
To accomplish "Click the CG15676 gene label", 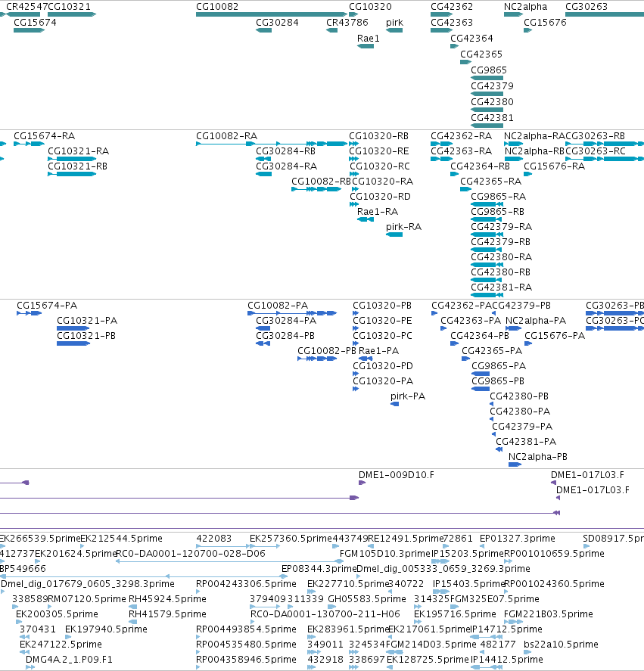I will point(545,23).
